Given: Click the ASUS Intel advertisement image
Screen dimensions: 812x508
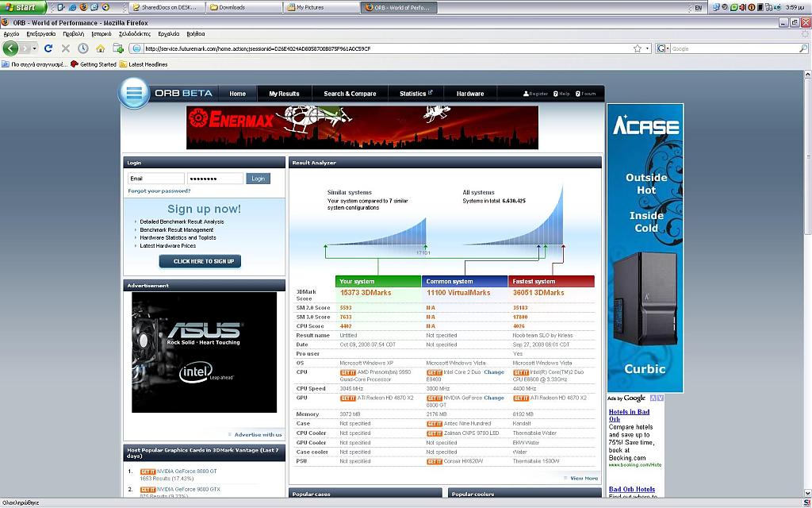Looking at the screenshot, I should [204, 352].
